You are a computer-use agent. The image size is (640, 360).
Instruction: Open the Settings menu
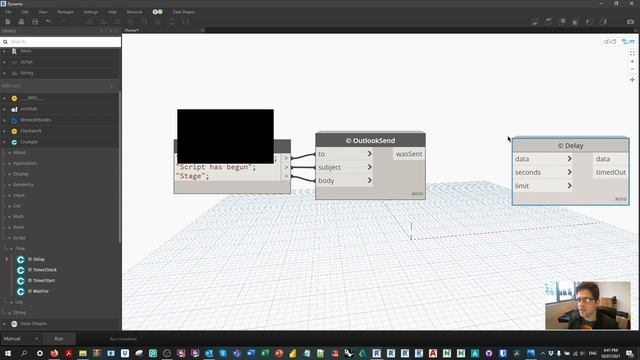pos(91,12)
